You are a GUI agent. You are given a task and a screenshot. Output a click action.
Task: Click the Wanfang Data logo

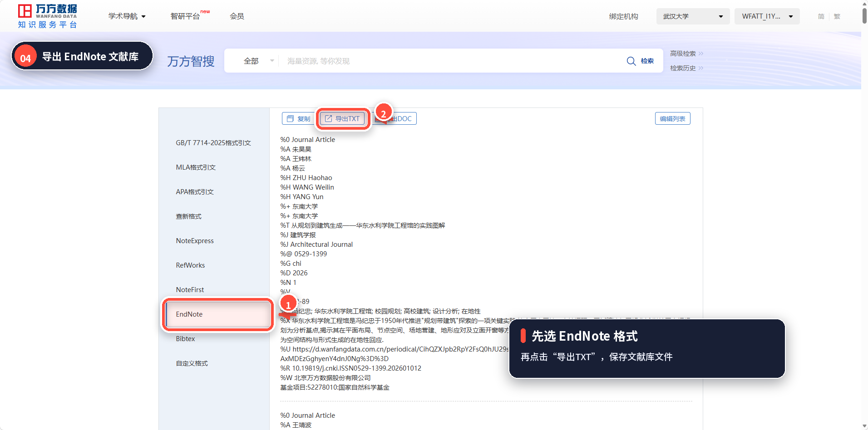tap(48, 16)
